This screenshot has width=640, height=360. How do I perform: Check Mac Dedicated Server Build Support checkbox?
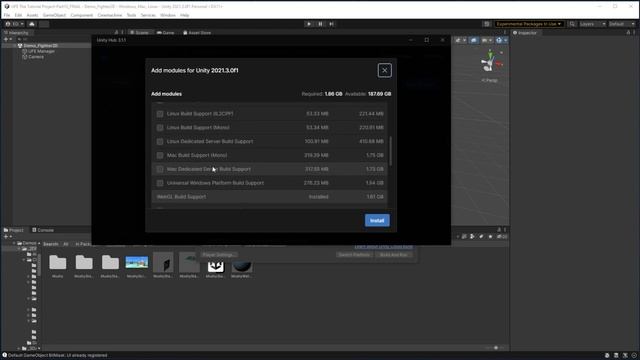[160, 169]
